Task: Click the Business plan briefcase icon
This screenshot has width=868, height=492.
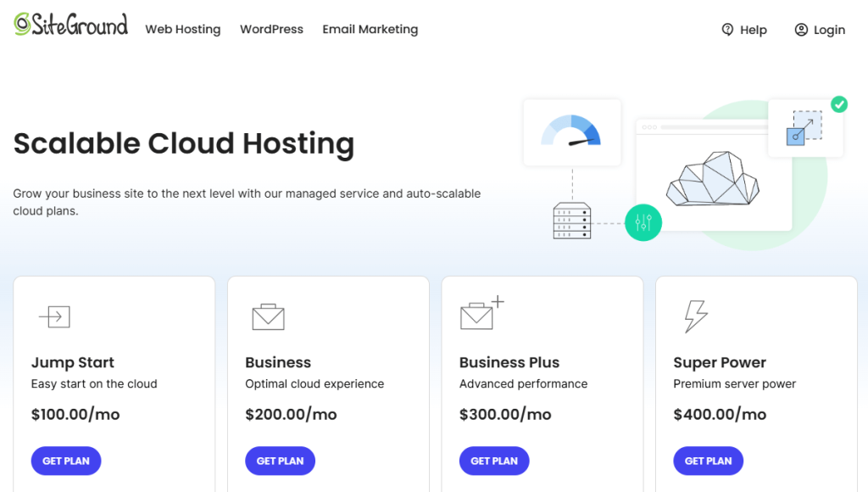Action: (269, 317)
